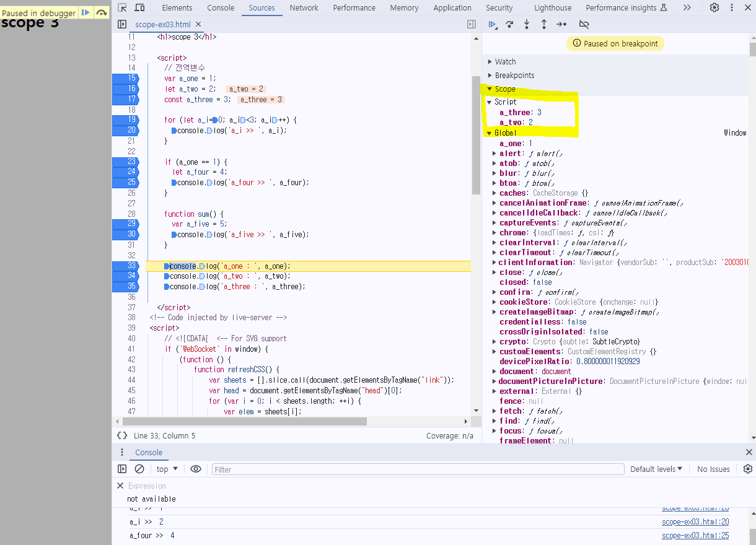Toggle breakpoint on line 15

tap(125, 78)
